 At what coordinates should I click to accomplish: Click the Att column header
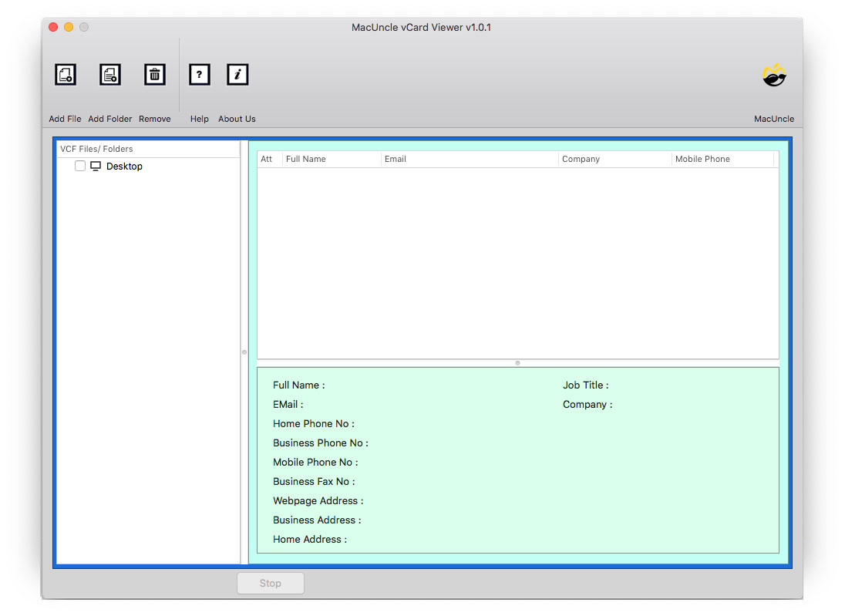(x=267, y=160)
